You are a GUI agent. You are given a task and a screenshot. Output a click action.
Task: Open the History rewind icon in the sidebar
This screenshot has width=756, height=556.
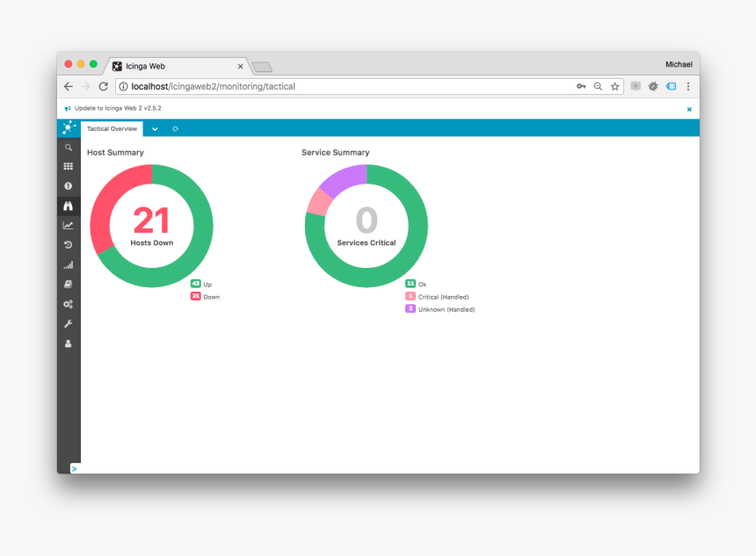click(x=69, y=245)
